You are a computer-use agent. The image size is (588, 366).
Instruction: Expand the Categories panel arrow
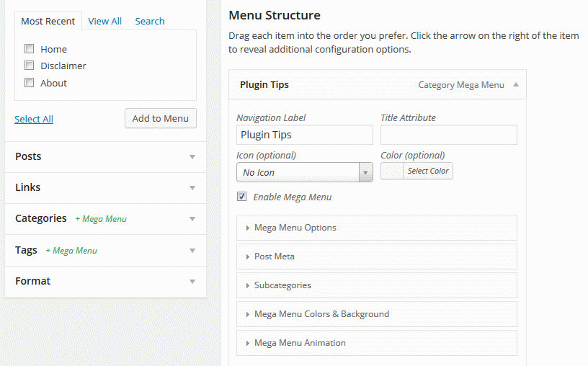(192, 219)
